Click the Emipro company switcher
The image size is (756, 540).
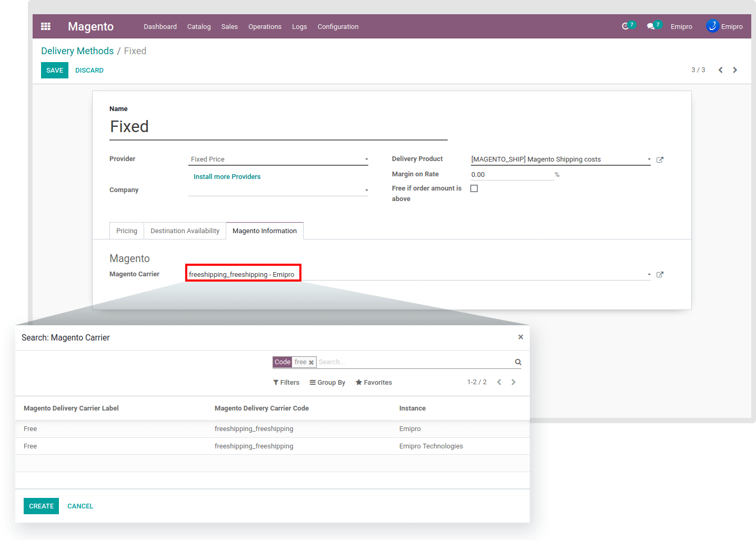coord(681,27)
